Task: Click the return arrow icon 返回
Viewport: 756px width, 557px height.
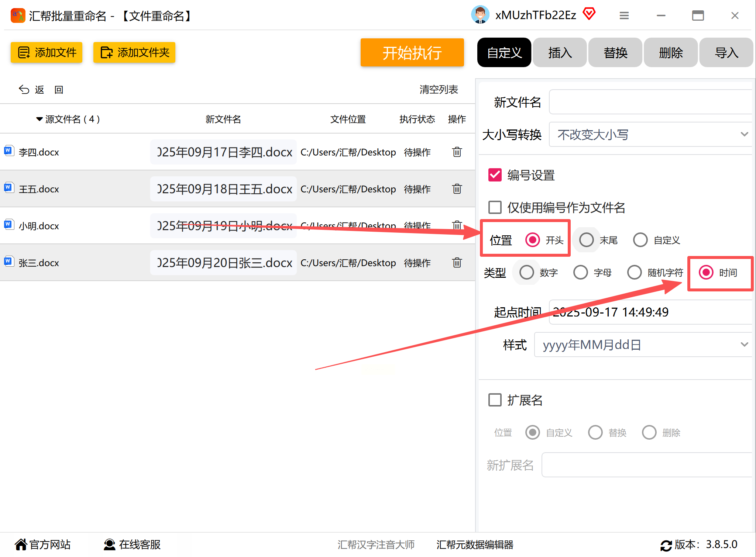Action: point(24,90)
